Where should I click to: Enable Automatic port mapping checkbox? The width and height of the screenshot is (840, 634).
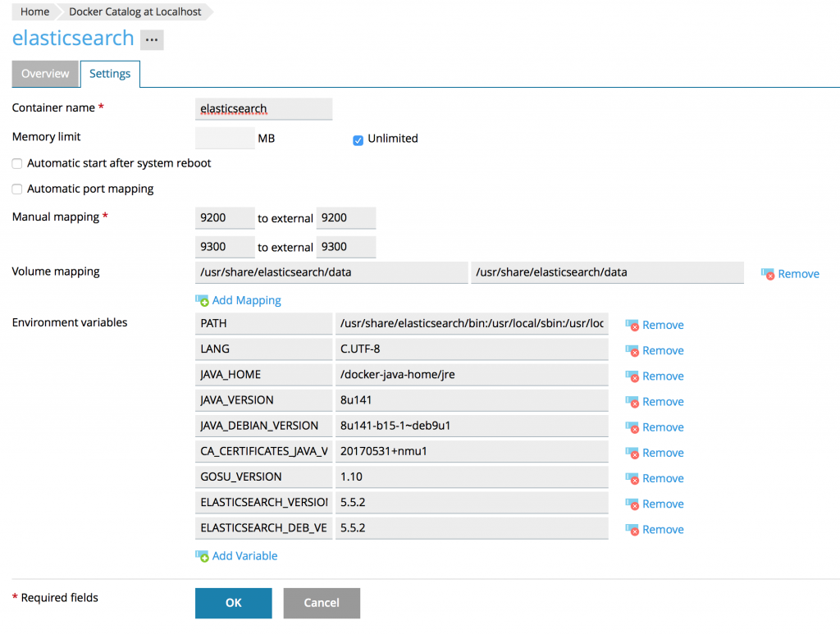(17, 189)
